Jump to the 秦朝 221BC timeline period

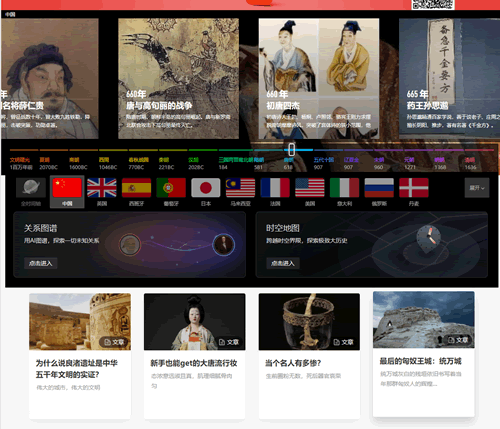[x=166, y=163]
